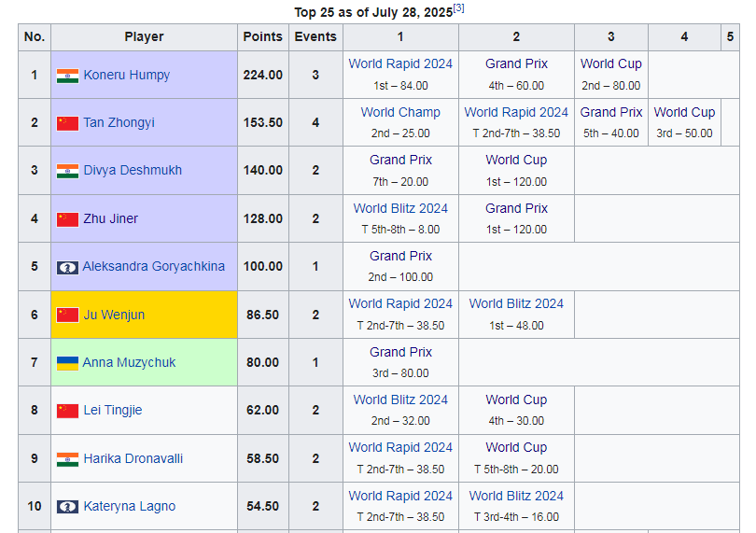756x533 pixels.
Task: Open the Kateryna Lagno article link
Action: point(129,507)
